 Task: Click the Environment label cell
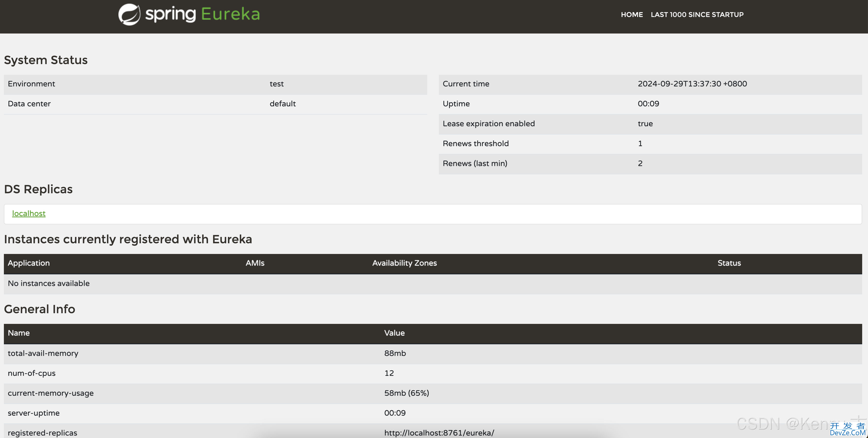tap(31, 84)
